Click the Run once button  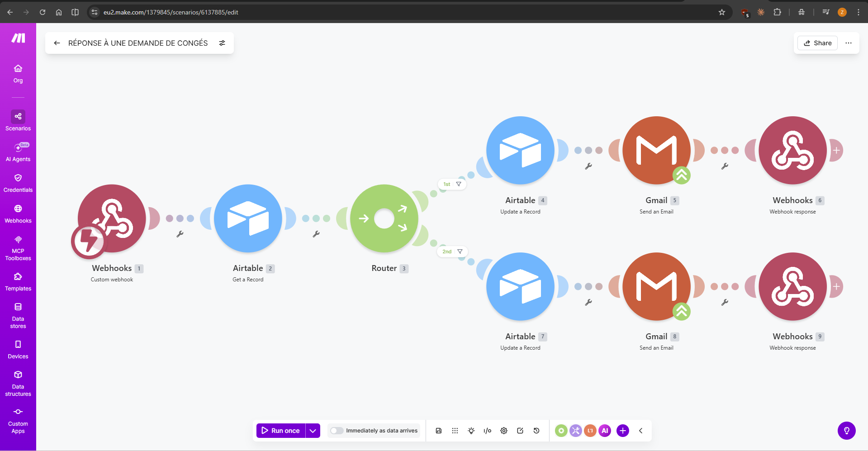tap(281, 431)
